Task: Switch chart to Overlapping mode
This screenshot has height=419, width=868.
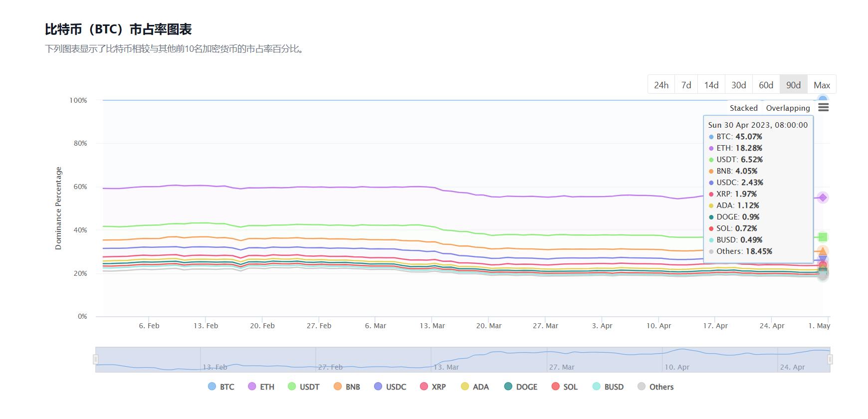Action: point(788,108)
